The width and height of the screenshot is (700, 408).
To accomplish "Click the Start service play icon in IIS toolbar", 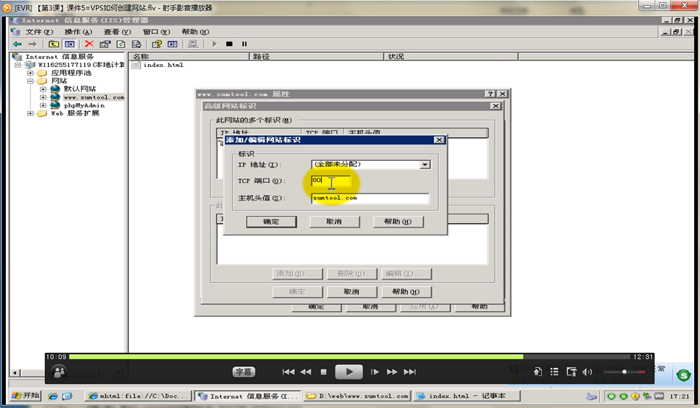I will [x=214, y=44].
